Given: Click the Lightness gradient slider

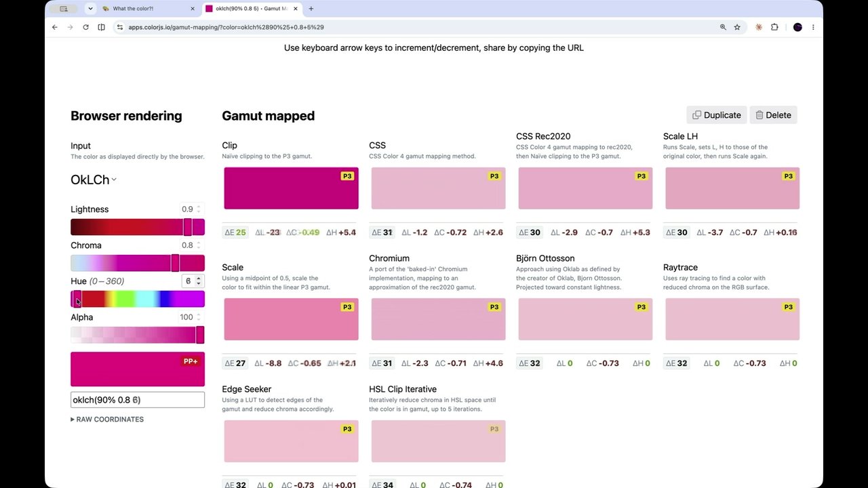Looking at the screenshot, I should [x=138, y=227].
